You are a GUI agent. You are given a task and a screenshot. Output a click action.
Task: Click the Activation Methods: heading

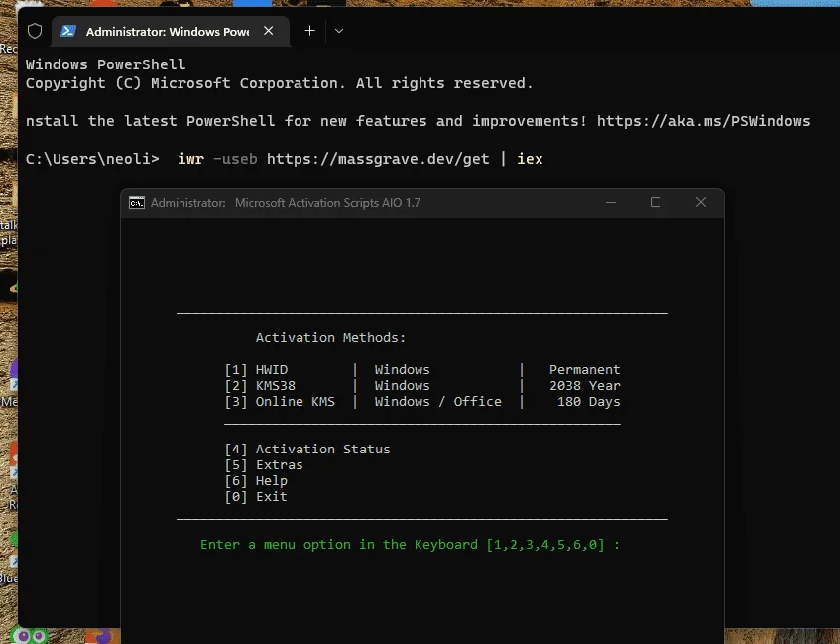pos(330,337)
